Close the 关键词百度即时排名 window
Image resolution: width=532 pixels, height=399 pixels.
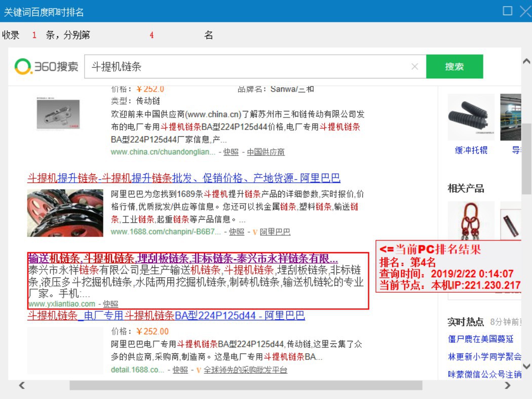pos(526,11)
